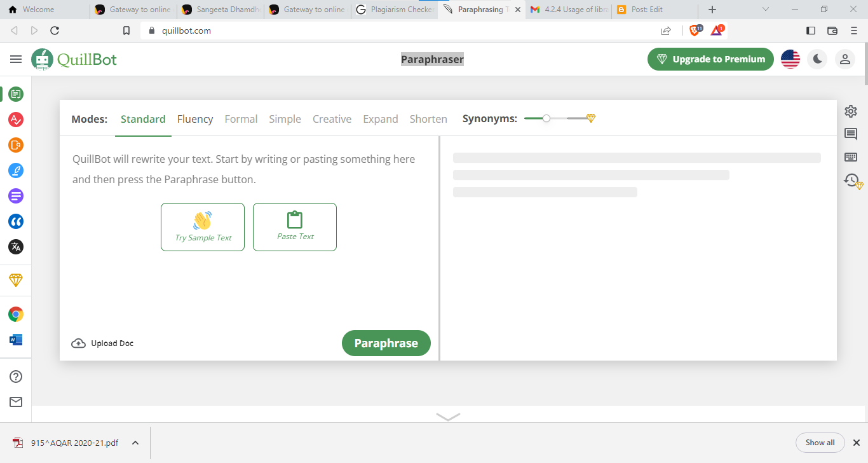Click the Synonyms slider handle
868x463 pixels.
pyautogui.click(x=546, y=118)
